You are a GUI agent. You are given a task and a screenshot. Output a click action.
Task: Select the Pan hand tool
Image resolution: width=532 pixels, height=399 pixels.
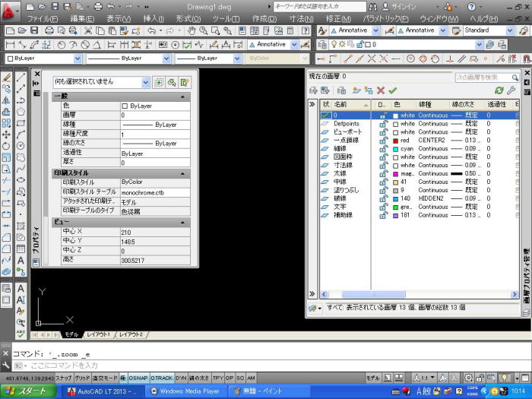192,31
